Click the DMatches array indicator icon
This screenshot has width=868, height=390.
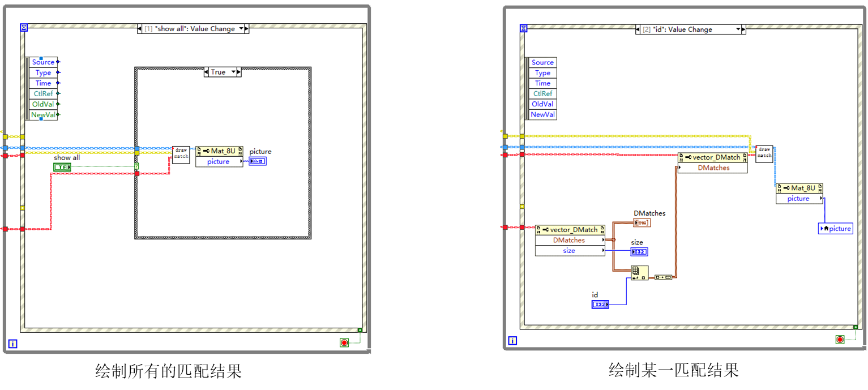[643, 222]
